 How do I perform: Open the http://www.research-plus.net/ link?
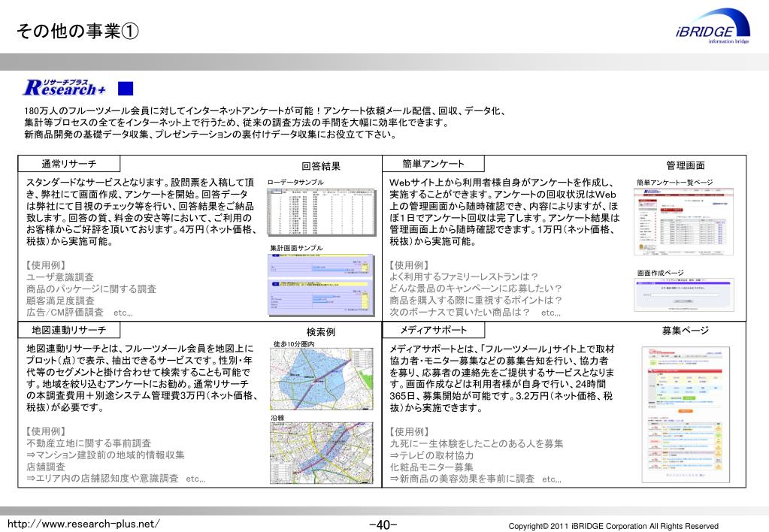point(83,524)
